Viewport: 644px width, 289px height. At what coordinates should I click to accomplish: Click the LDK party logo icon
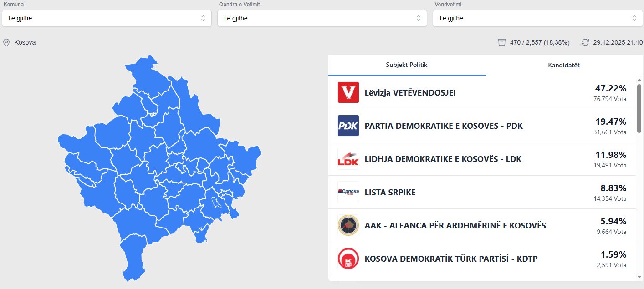click(x=348, y=159)
